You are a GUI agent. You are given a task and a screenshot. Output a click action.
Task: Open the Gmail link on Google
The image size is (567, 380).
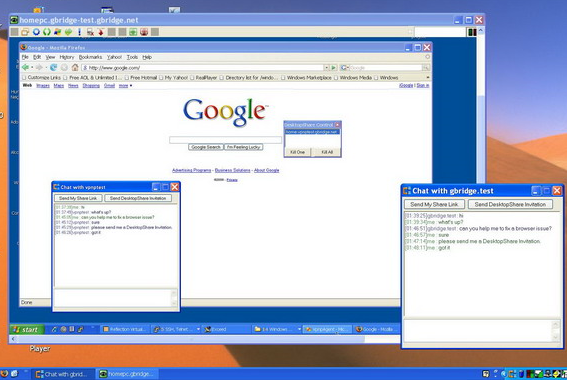coord(109,86)
